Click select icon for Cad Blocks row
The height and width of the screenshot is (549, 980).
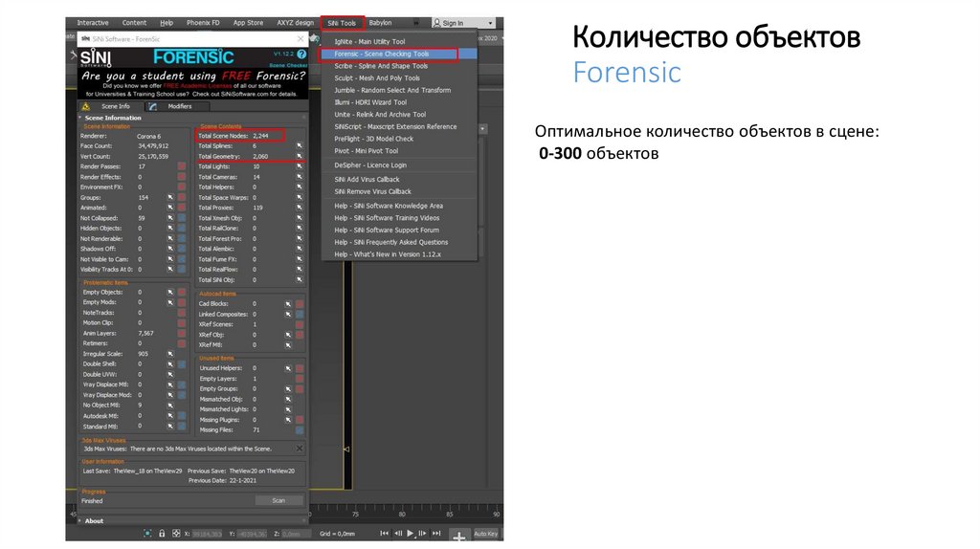[288, 304]
